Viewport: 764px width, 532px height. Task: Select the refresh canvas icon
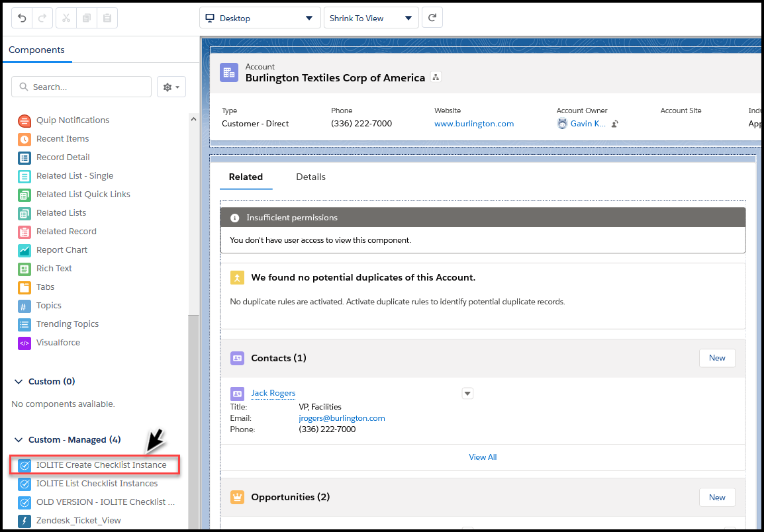coord(432,18)
